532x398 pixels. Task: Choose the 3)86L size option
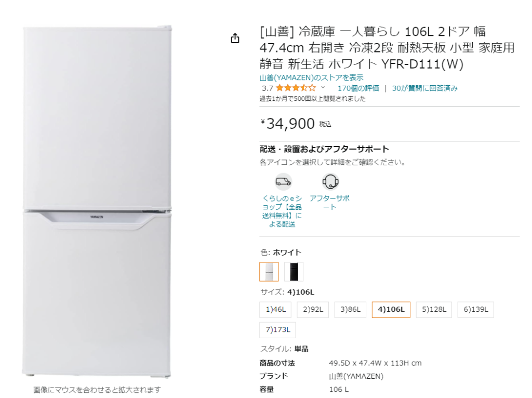point(351,310)
